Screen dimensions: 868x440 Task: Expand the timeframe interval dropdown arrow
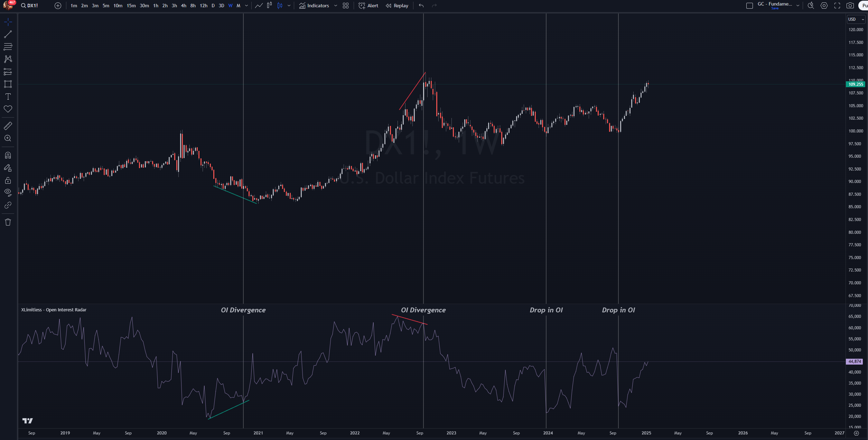coord(246,6)
